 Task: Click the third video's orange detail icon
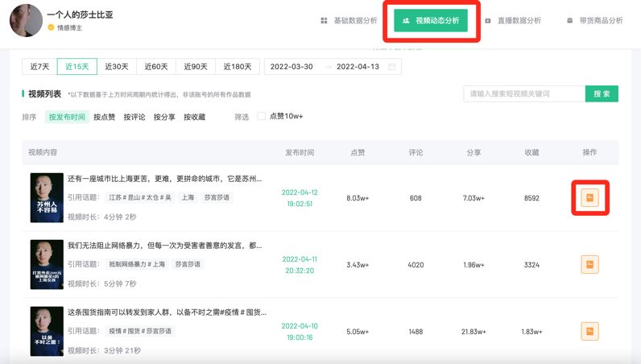(589, 330)
